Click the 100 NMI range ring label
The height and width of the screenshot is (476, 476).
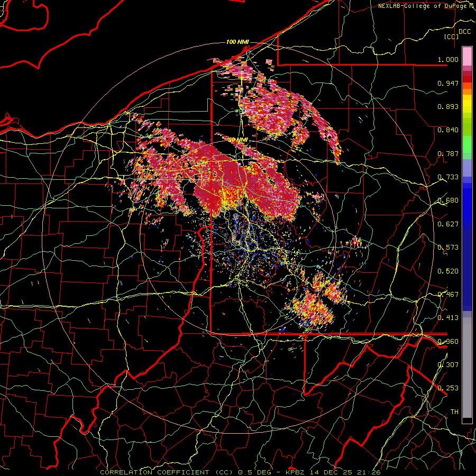tap(237, 42)
